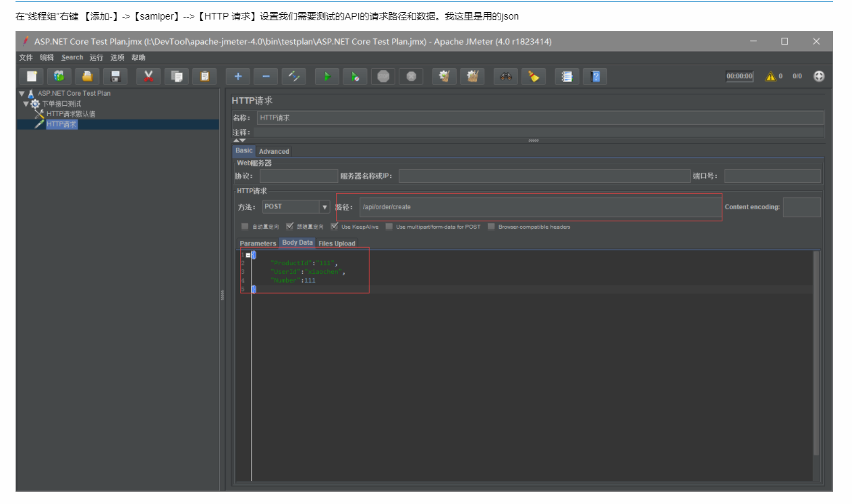Toggle the 自动重定向 checkbox
Screen dimensions: 852x504
[245, 227]
